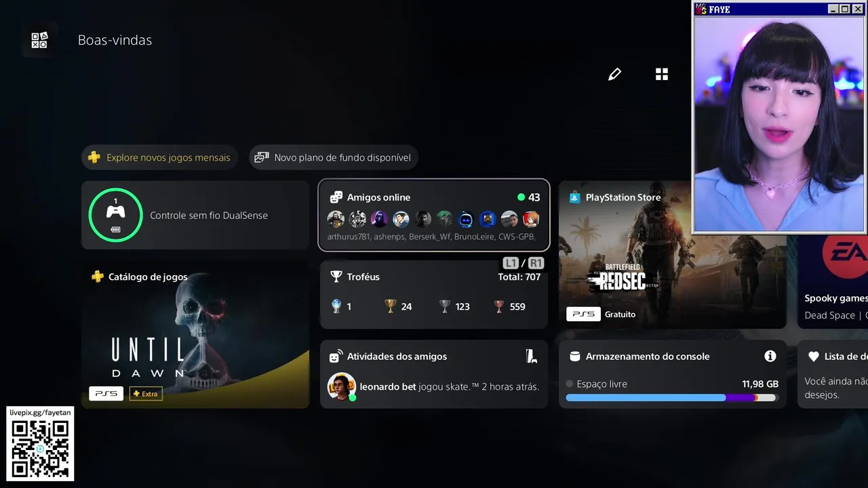Image resolution: width=868 pixels, height=488 pixels.
Task: Open Explore novos jogos mensais
Action: pos(160,157)
